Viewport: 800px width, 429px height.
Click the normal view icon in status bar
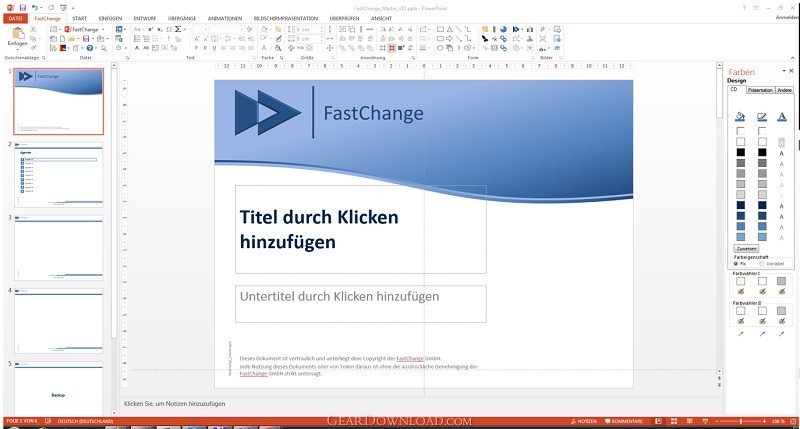pyautogui.click(x=659, y=421)
